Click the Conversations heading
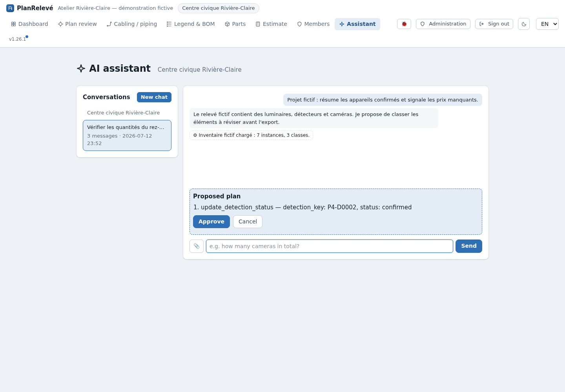The image size is (565, 392). point(106,97)
